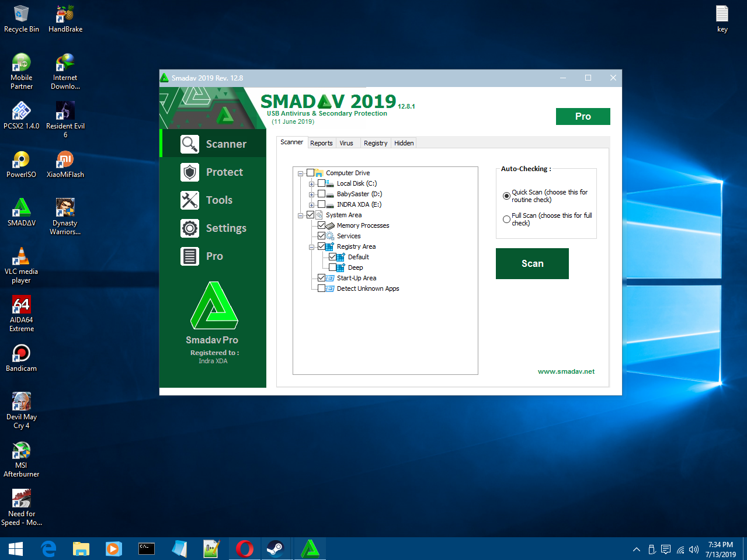
Task: Expand the INDRA XDA (E:) node
Action: pyautogui.click(x=311, y=205)
